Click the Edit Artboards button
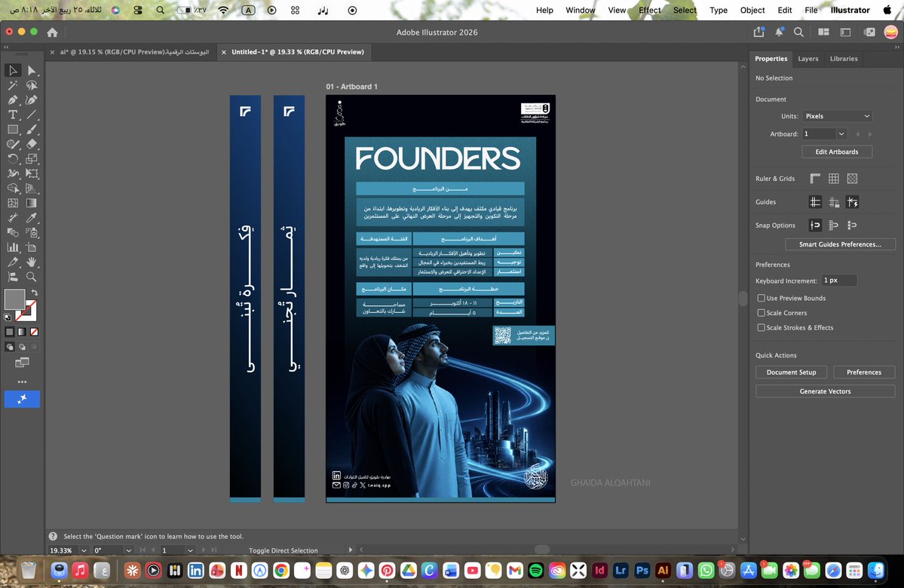This screenshot has height=588, width=904. pyautogui.click(x=837, y=152)
